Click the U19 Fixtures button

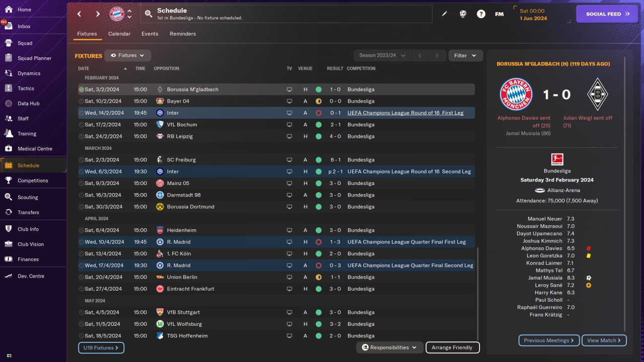pyautogui.click(x=101, y=347)
